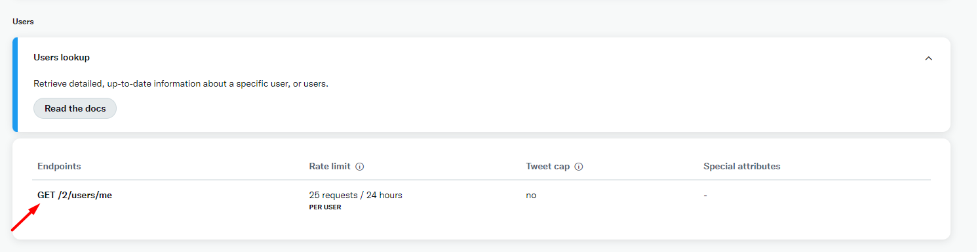Collapse the Users lookup section chevron
980x252 pixels.
(928, 58)
